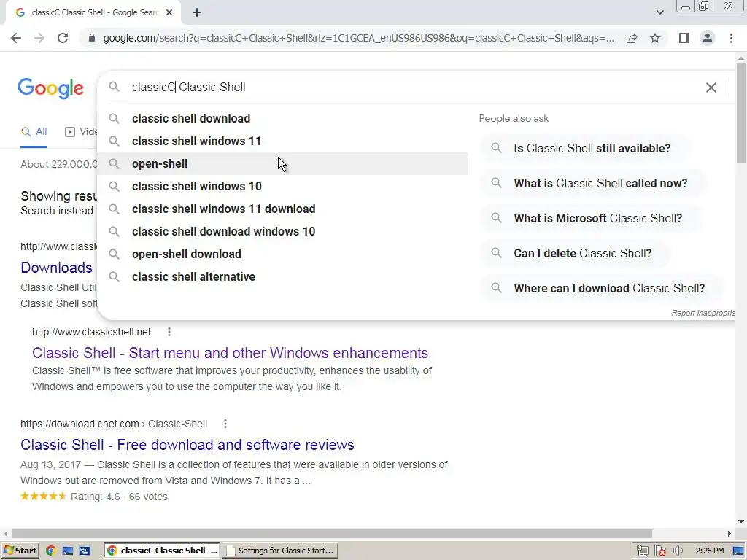The image size is (747, 560).
Task: Clear the search box with X
Action: [x=711, y=87]
